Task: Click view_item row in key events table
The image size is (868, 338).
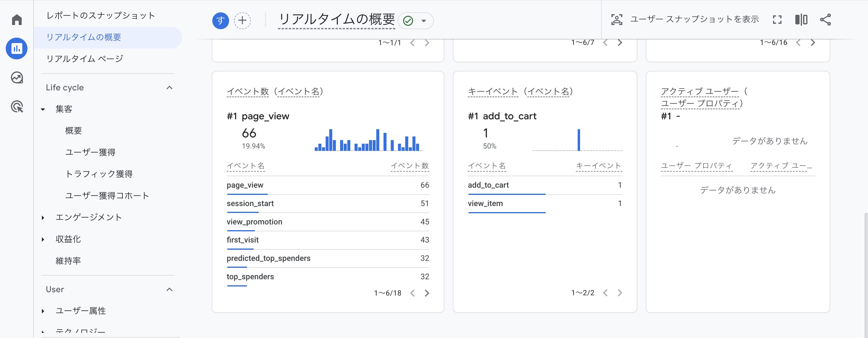Action: [x=545, y=204]
